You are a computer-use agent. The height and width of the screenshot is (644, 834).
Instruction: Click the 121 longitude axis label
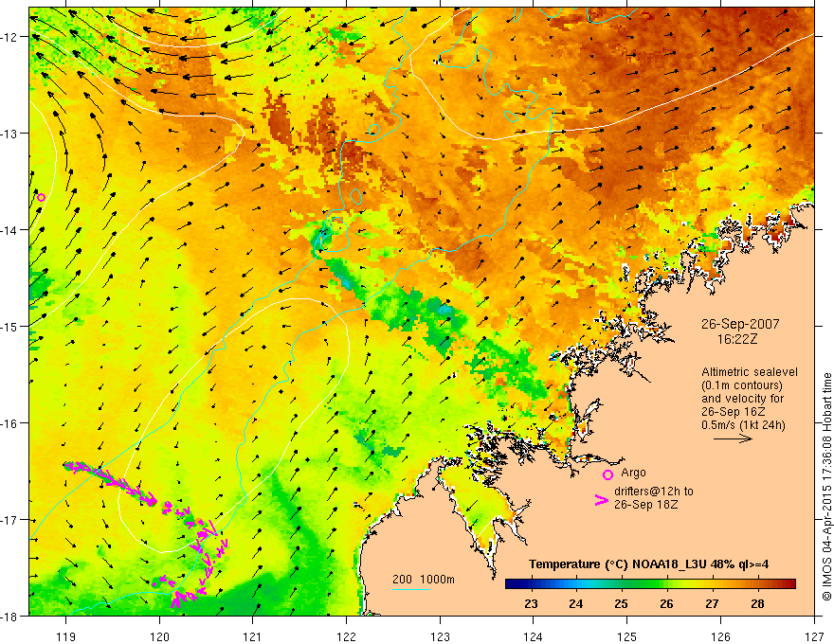[253, 636]
